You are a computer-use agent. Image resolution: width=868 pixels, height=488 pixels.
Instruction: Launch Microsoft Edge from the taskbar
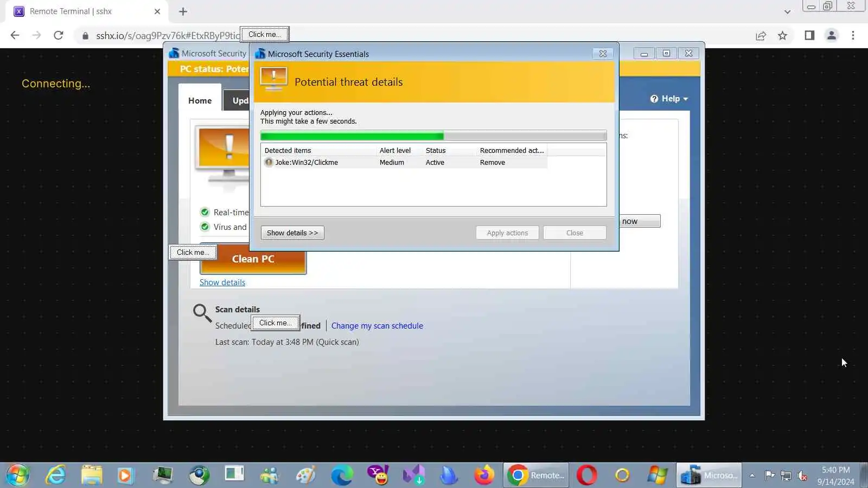click(x=342, y=476)
